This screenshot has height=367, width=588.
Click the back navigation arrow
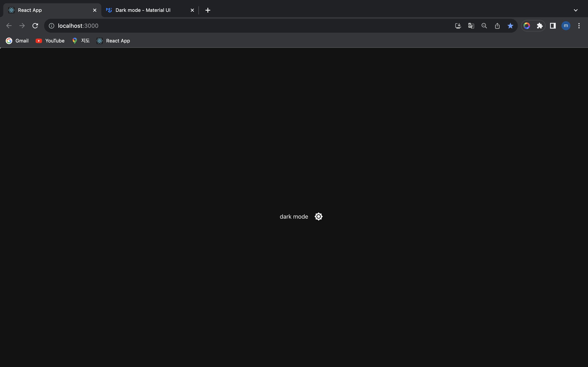pyautogui.click(x=9, y=26)
